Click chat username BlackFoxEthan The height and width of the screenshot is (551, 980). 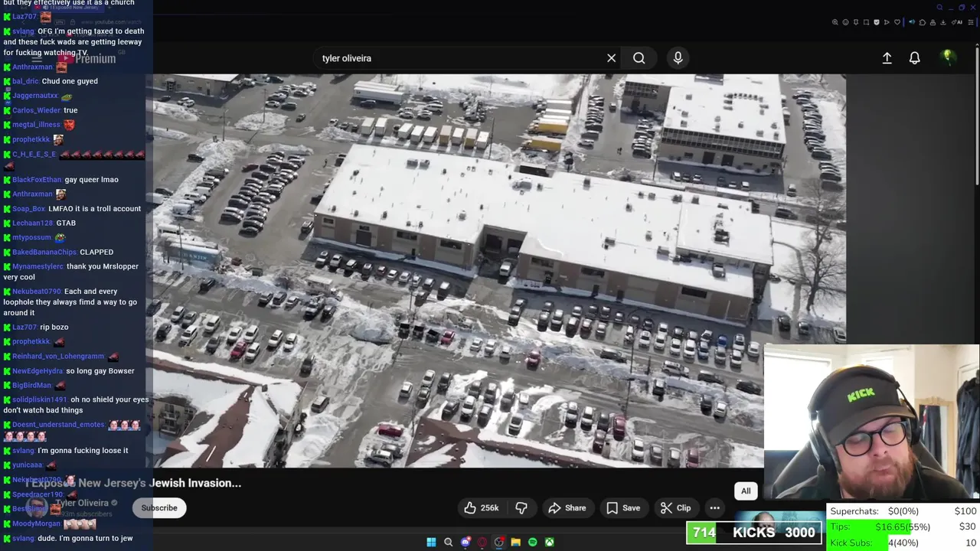[37, 180]
